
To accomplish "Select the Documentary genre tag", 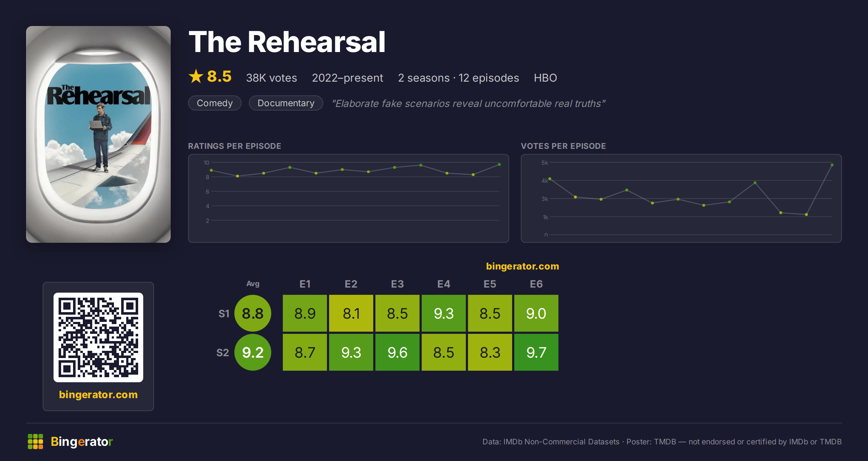I will [x=286, y=103].
